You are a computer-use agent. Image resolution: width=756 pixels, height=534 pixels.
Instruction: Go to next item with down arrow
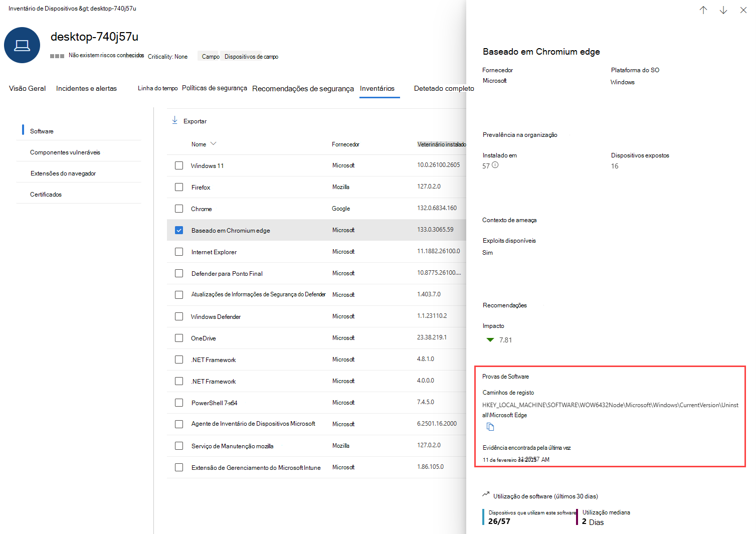point(723,10)
